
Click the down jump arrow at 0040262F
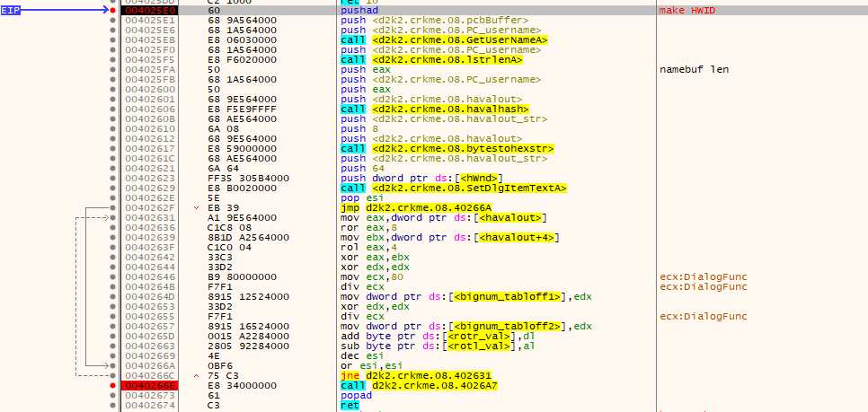click(197, 208)
